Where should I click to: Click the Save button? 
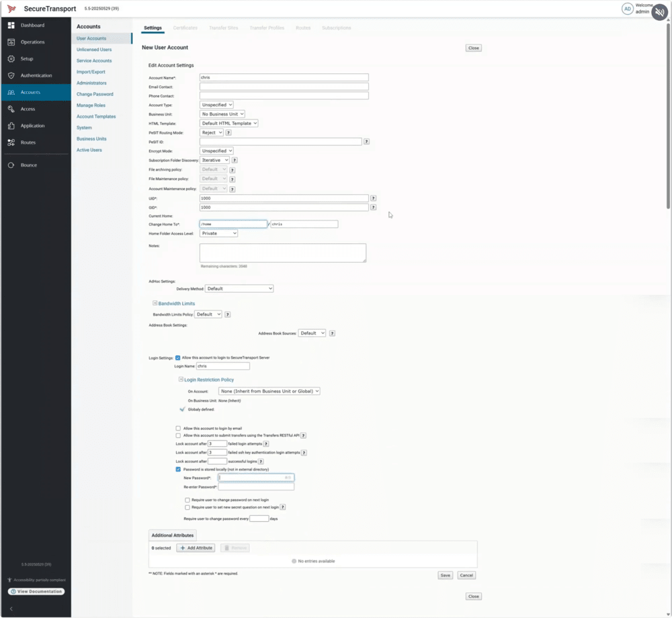[446, 576]
